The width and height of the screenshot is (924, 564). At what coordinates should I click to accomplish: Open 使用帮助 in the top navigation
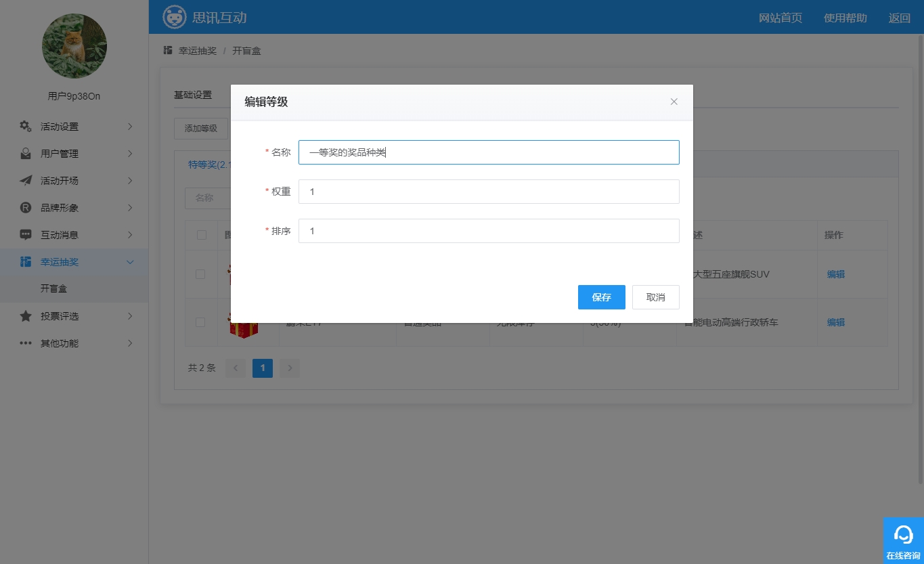pyautogui.click(x=845, y=18)
